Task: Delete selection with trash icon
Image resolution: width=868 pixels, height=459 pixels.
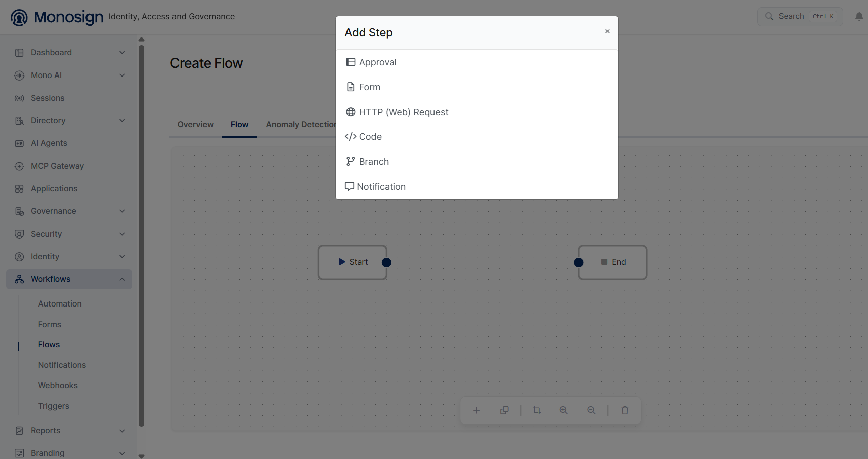Action: pyautogui.click(x=625, y=410)
